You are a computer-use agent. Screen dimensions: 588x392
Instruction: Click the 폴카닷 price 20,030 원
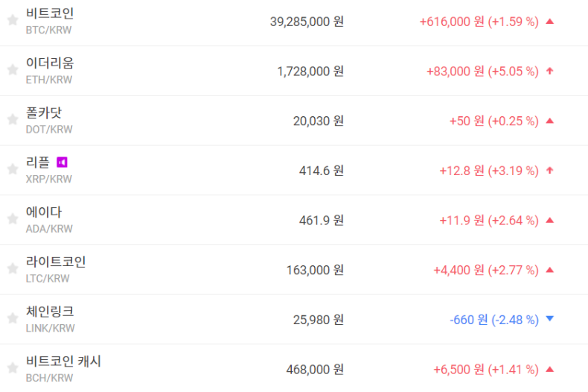point(319,121)
